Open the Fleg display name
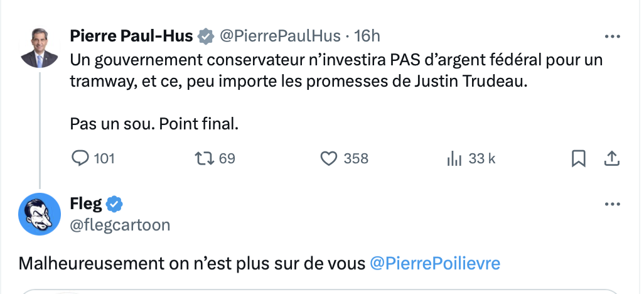The height and width of the screenshot is (294, 644). (86, 204)
